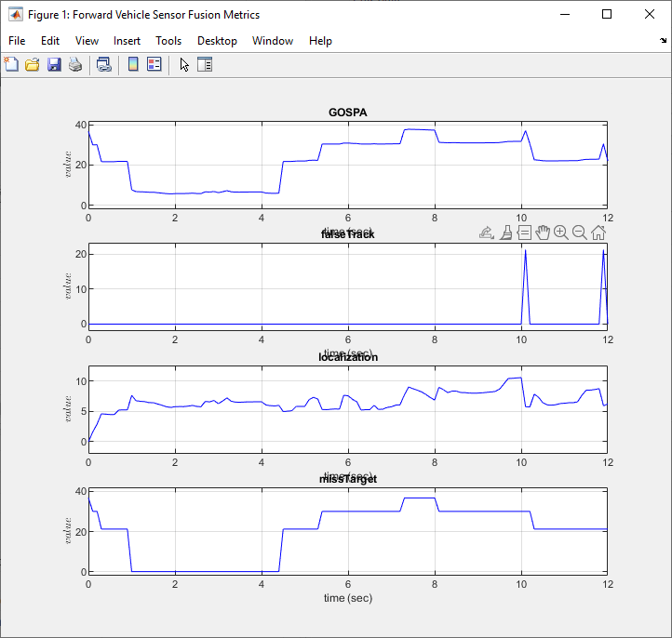Click the GOSPA plot title
This screenshot has width=672, height=638.
coord(347,113)
